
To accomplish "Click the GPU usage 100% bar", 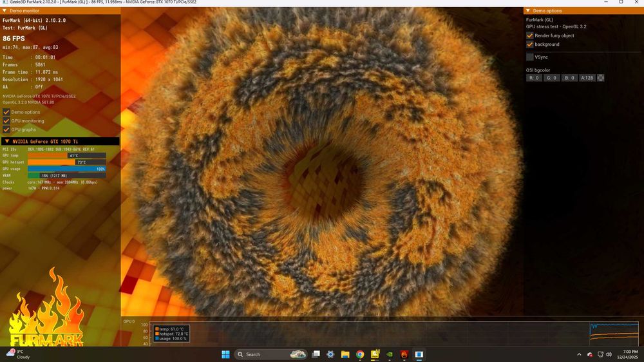I will [x=66, y=169].
